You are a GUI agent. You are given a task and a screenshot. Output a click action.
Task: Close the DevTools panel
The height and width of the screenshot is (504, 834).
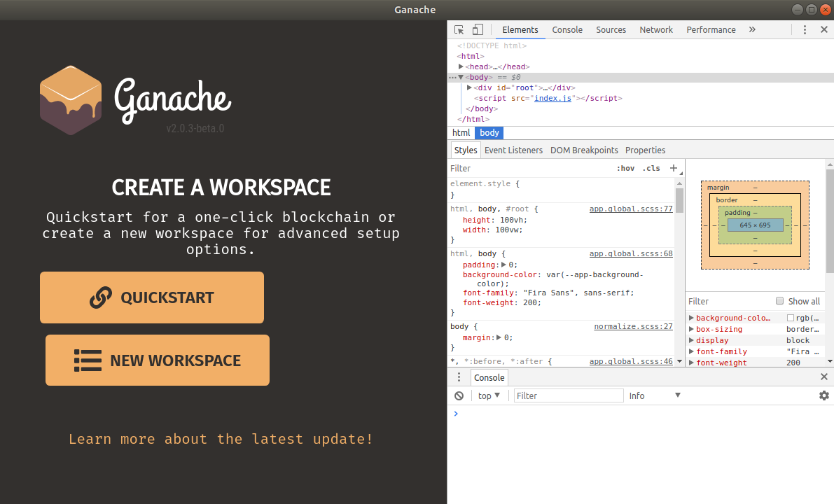click(x=824, y=30)
